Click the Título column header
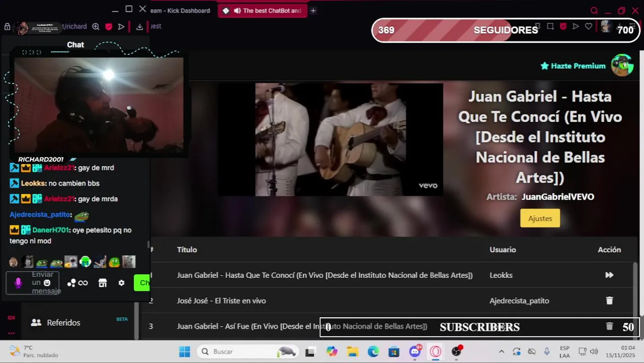644x363 pixels. pos(187,250)
